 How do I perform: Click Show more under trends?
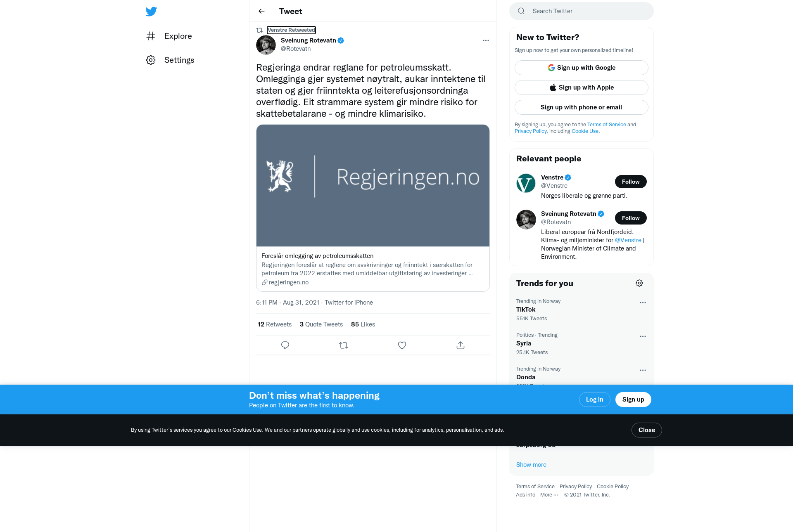pos(531,465)
